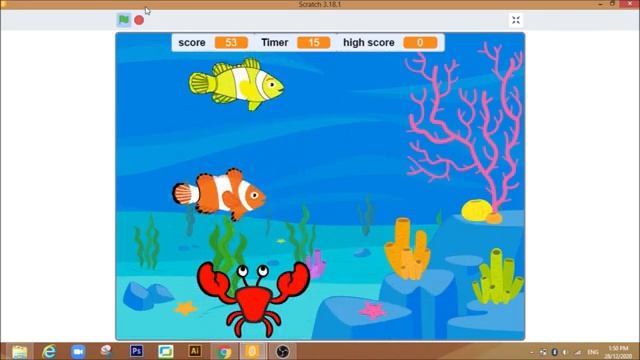Click the Bluetooth icon in system tray
Image resolution: width=640 pixels, height=360 pixels.
click(x=554, y=352)
